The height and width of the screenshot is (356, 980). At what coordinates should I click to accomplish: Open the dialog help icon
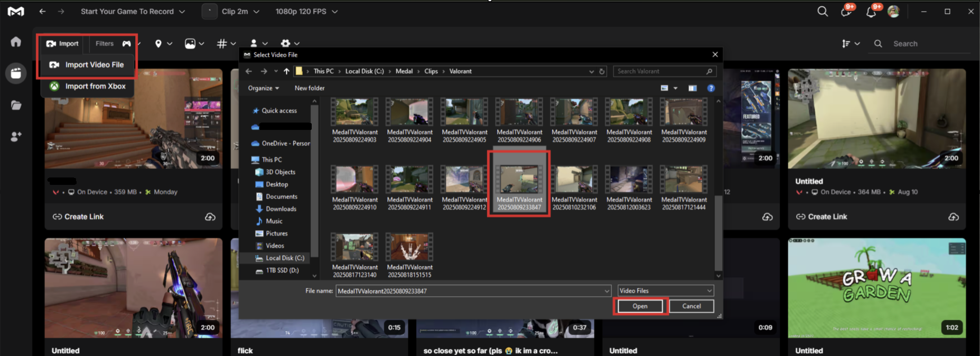tap(711, 88)
